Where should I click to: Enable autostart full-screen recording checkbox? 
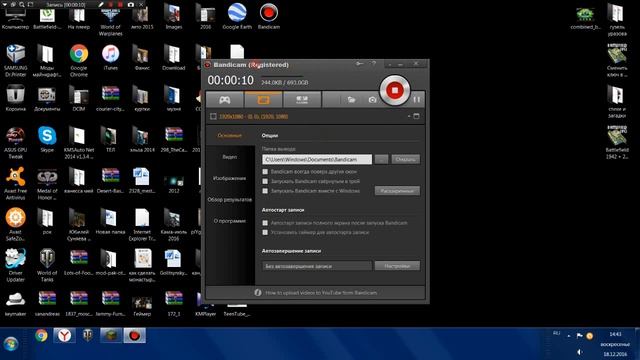265,223
